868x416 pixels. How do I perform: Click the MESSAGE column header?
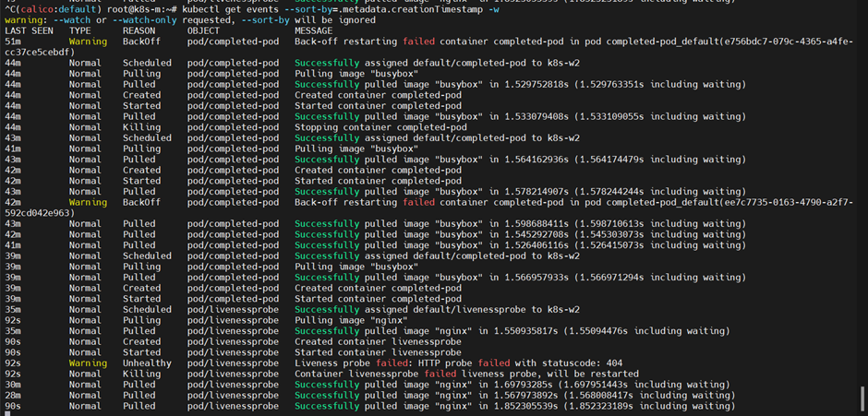[313, 31]
